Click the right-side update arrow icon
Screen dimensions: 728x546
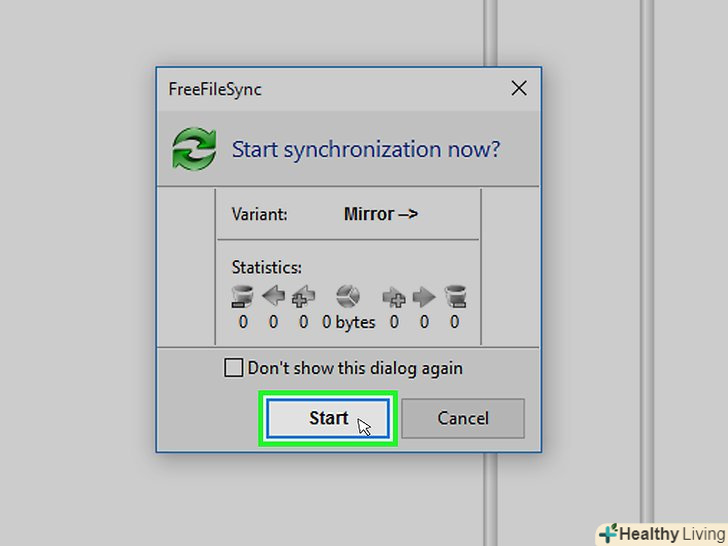click(x=424, y=297)
